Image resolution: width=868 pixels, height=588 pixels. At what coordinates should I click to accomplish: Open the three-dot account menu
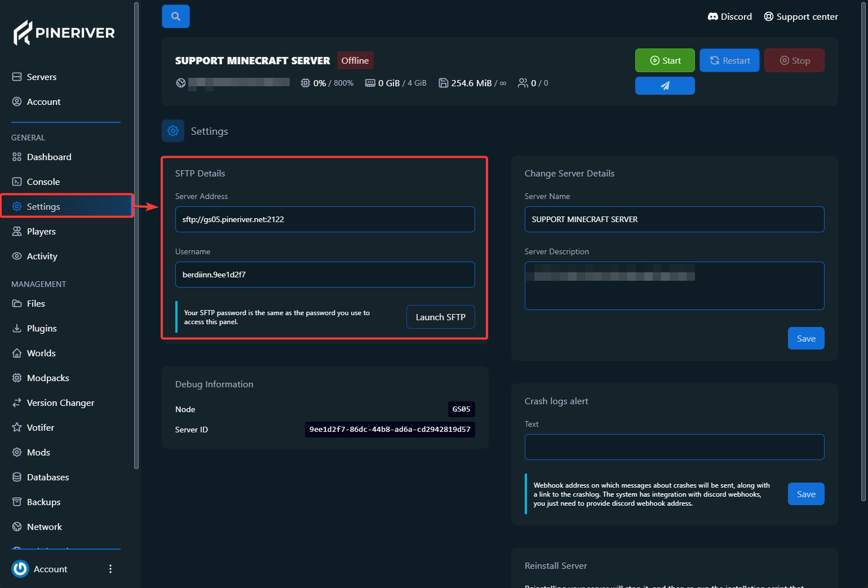[x=110, y=569]
